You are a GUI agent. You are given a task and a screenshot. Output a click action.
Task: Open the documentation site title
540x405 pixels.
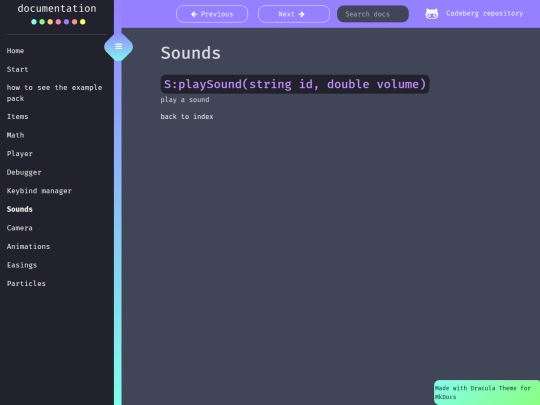coord(57,8)
